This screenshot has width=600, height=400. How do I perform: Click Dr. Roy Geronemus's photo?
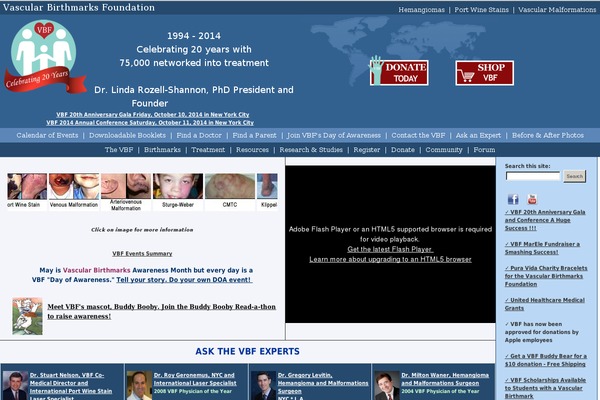point(139,385)
